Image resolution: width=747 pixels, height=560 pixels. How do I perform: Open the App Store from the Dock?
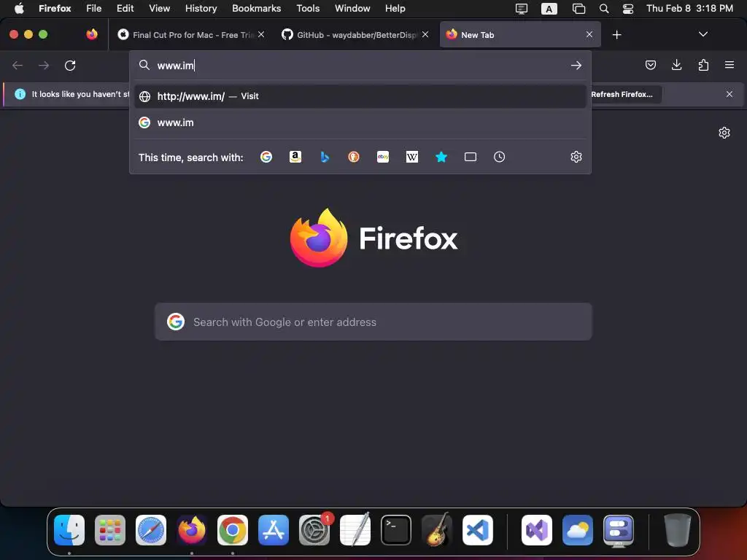[274, 529]
